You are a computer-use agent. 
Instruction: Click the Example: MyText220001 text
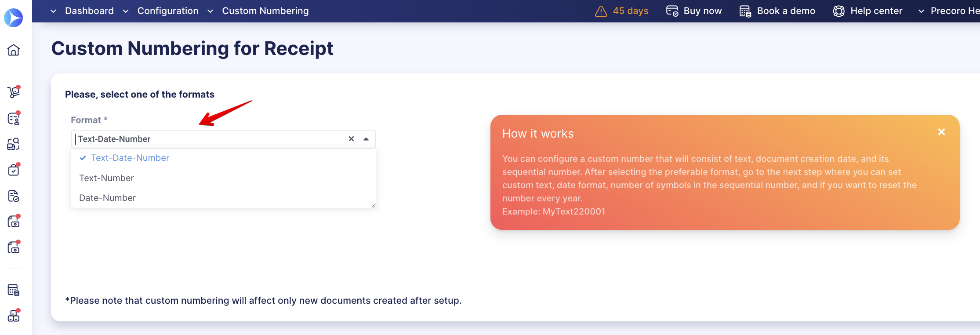point(554,211)
